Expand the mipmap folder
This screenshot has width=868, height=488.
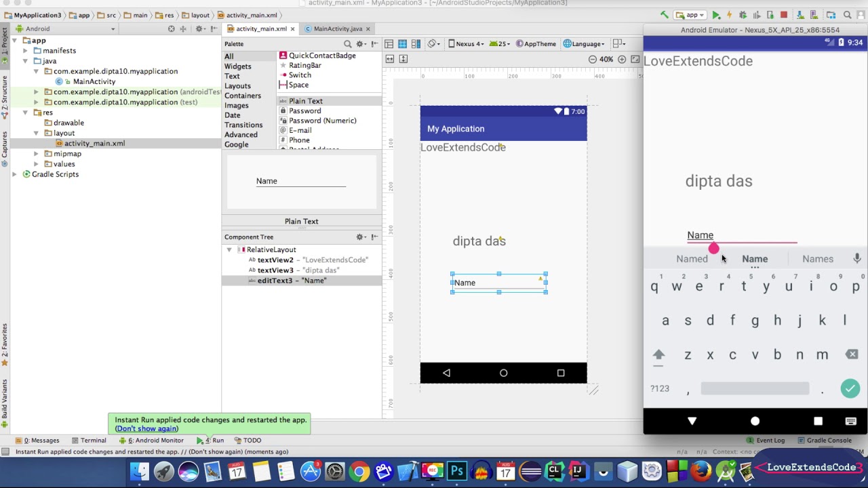pos(36,154)
